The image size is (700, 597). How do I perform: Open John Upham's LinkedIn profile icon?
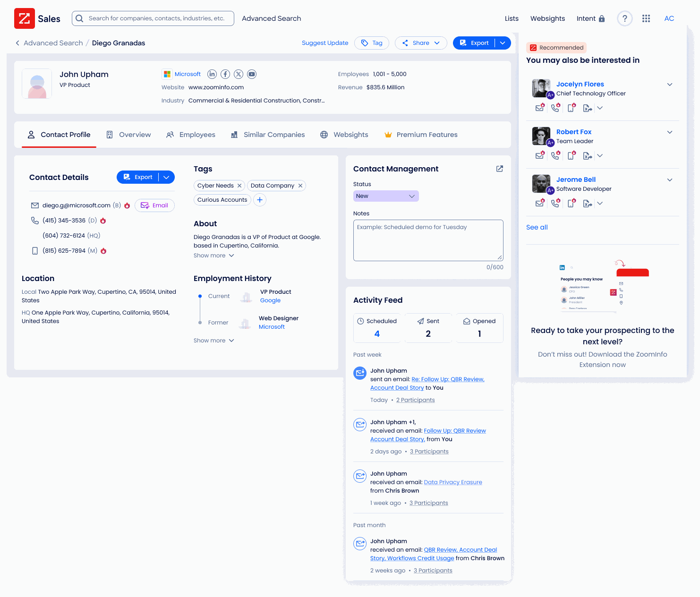click(212, 74)
